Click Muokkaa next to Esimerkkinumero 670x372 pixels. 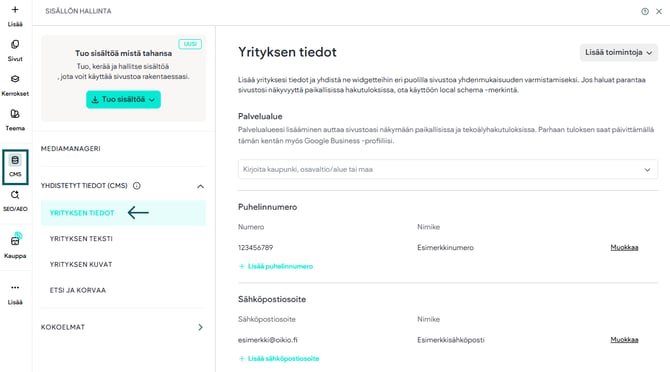coord(624,247)
